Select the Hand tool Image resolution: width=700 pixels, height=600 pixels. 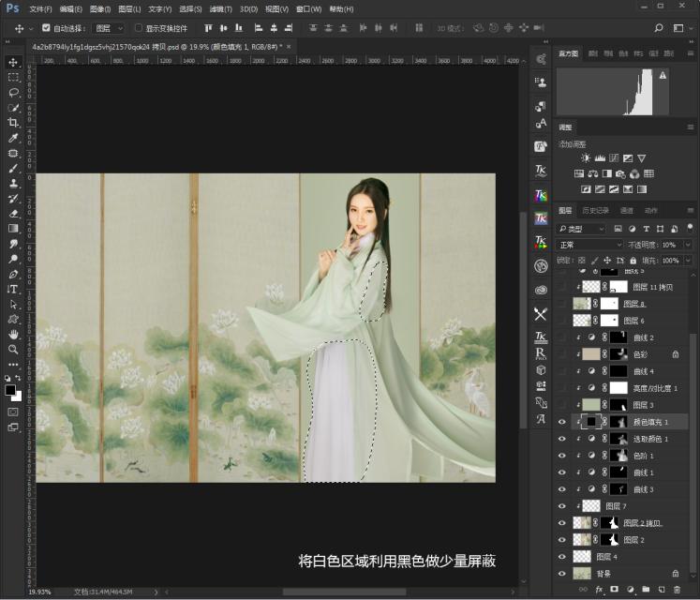coord(13,335)
